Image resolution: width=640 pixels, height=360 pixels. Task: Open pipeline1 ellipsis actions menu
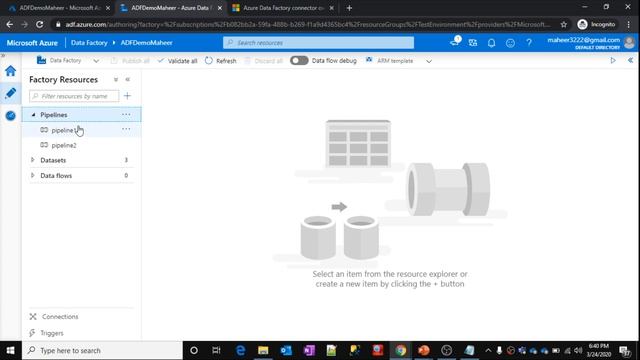click(126, 129)
